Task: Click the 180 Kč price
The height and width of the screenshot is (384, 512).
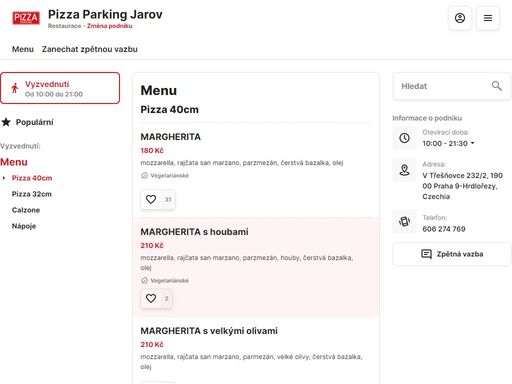Action: pyautogui.click(x=152, y=151)
